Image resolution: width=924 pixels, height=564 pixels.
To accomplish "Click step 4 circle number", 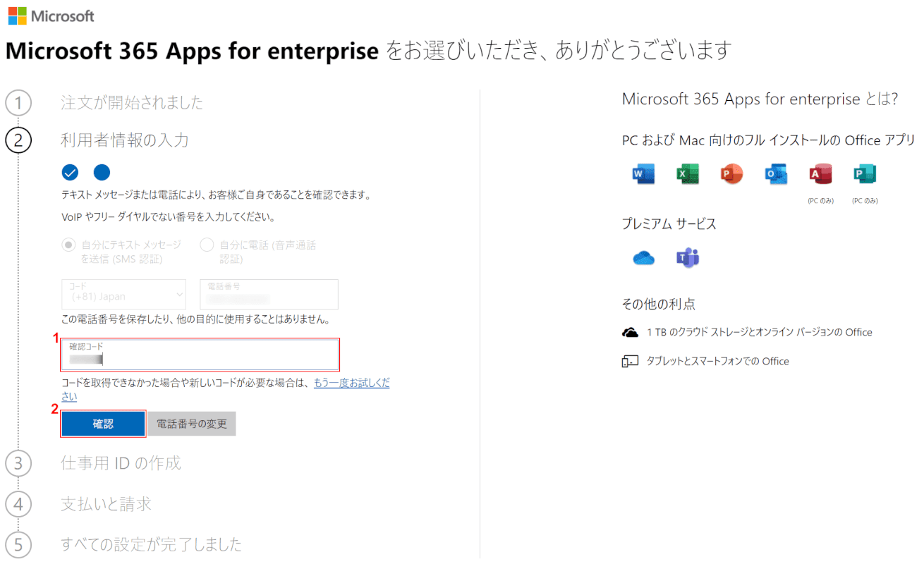I will tap(18, 504).
